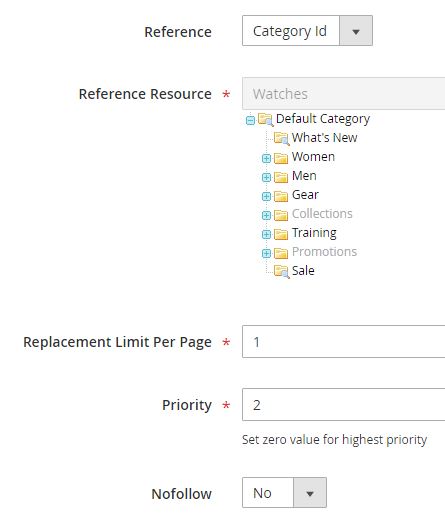This screenshot has width=445, height=514.
Task: Expand the Men category node
Action: pyautogui.click(x=266, y=177)
